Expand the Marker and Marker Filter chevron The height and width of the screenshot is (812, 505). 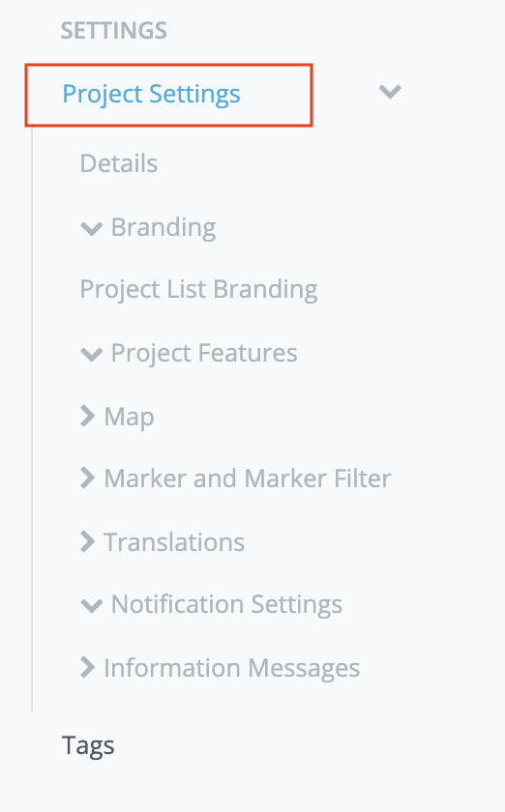click(88, 478)
